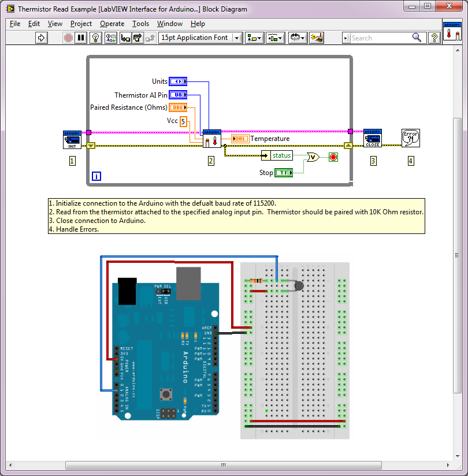Click the Or logic gate node
This screenshot has height=476, width=468.
(x=313, y=157)
